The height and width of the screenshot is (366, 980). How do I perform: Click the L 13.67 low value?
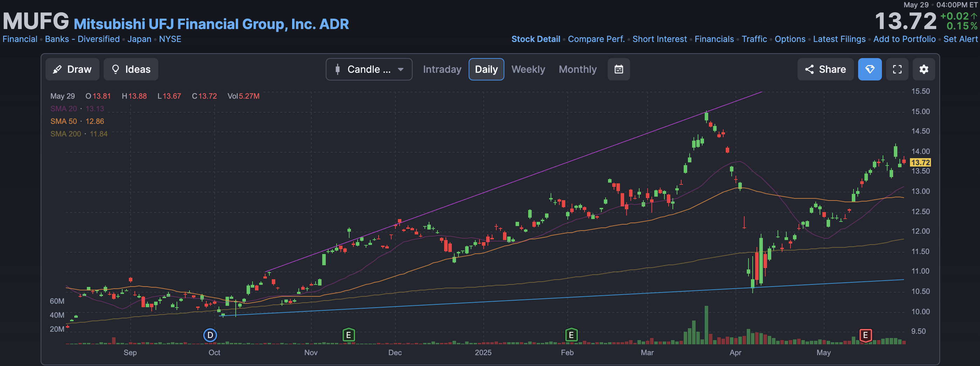169,96
